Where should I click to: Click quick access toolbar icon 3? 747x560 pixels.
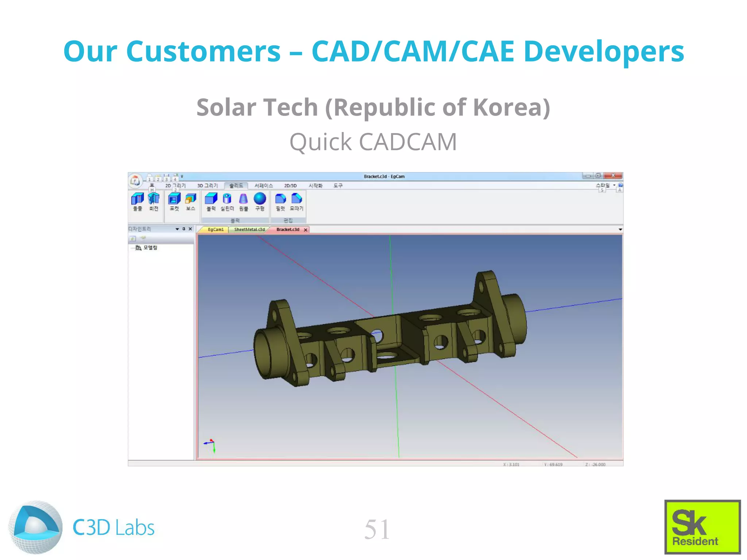[x=167, y=178]
